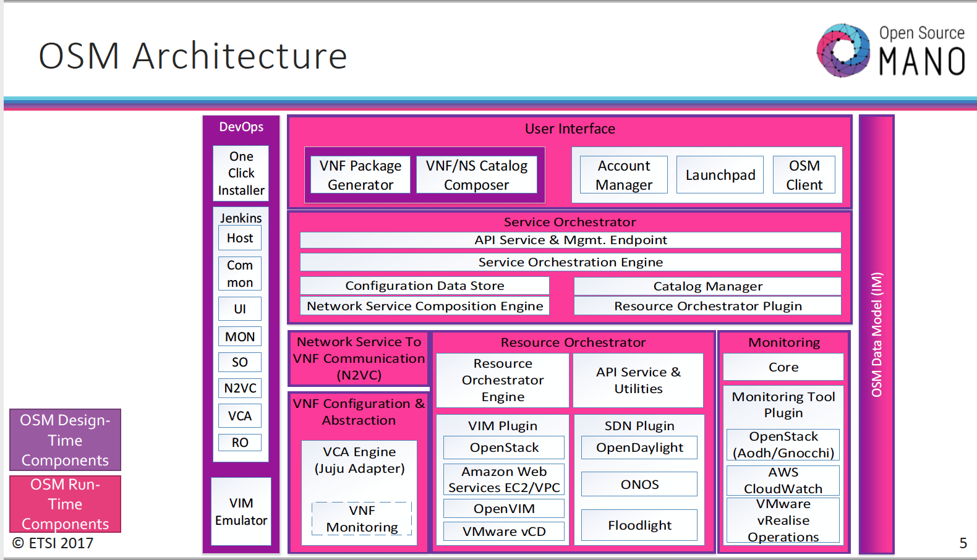This screenshot has height=560, width=977.
Task: Click the OSM Run-Time Components legend swatch
Action: point(65,504)
